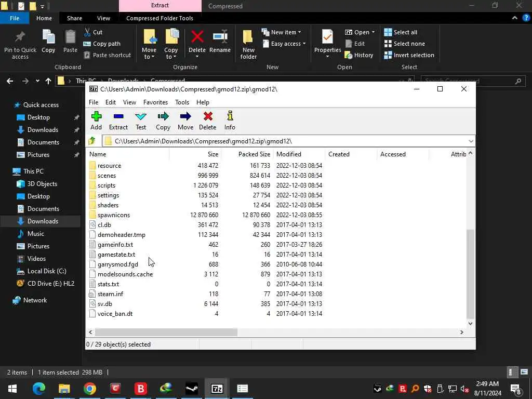Screen dimensions: 532x399
Task: Click Rename in Explorer Organize group
Action: point(220,42)
